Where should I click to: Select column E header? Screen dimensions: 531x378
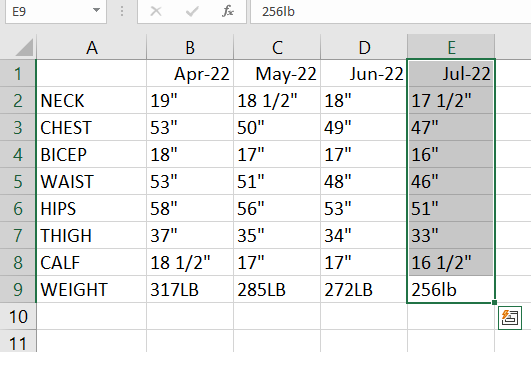coord(451,47)
